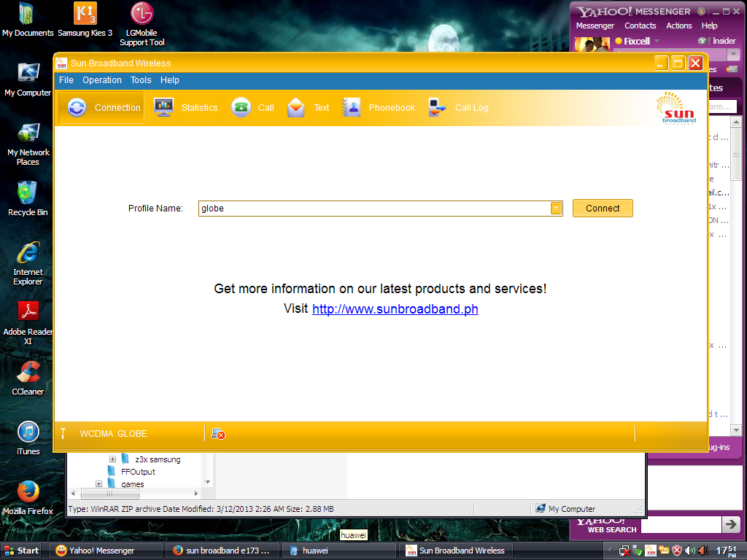Image resolution: width=747 pixels, height=560 pixels.
Task: Click the Windows Start button
Action: click(x=22, y=551)
